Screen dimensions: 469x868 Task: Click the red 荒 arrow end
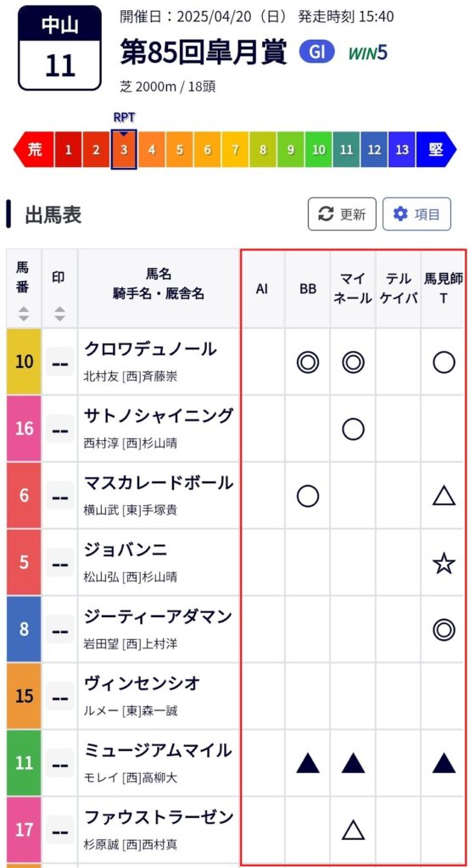click(x=34, y=149)
